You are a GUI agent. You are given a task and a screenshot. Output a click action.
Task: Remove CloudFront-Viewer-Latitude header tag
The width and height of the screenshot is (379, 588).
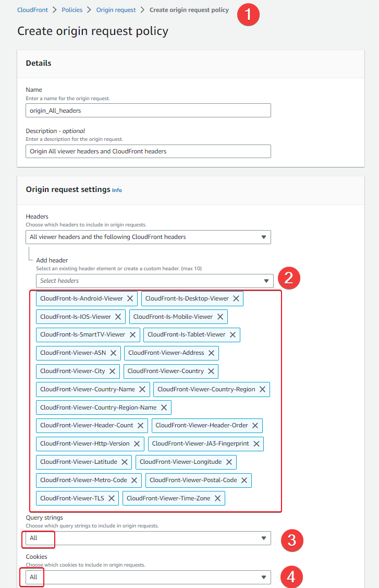125,462
